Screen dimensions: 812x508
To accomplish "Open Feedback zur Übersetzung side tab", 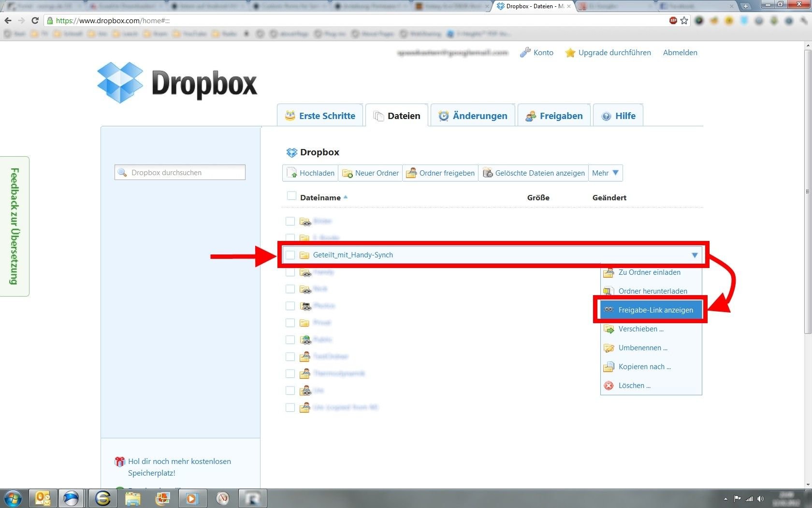I will coord(14,226).
